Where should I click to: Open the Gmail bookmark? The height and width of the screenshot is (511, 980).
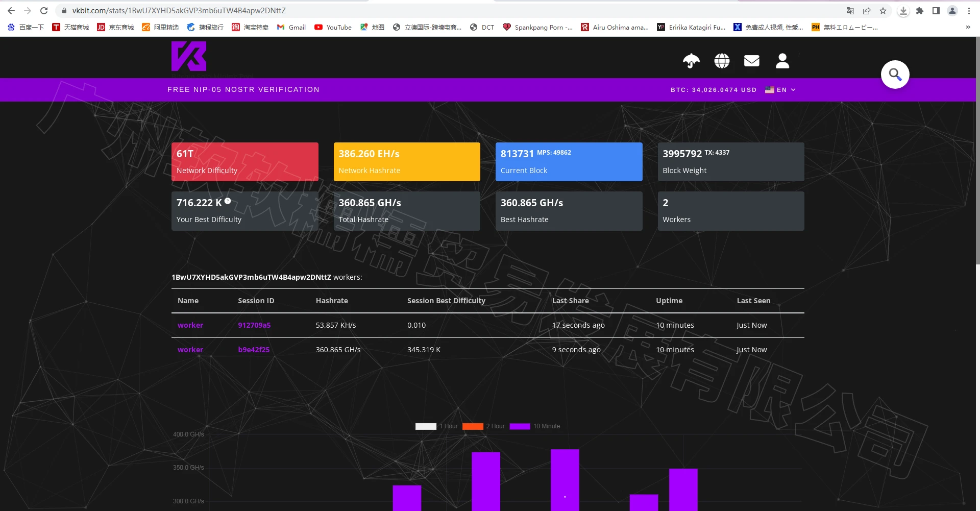(x=291, y=28)
